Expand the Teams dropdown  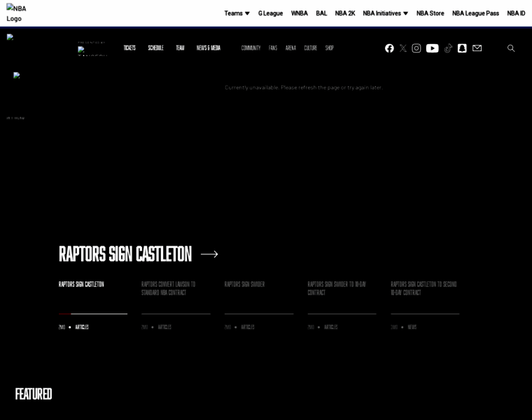237,13
